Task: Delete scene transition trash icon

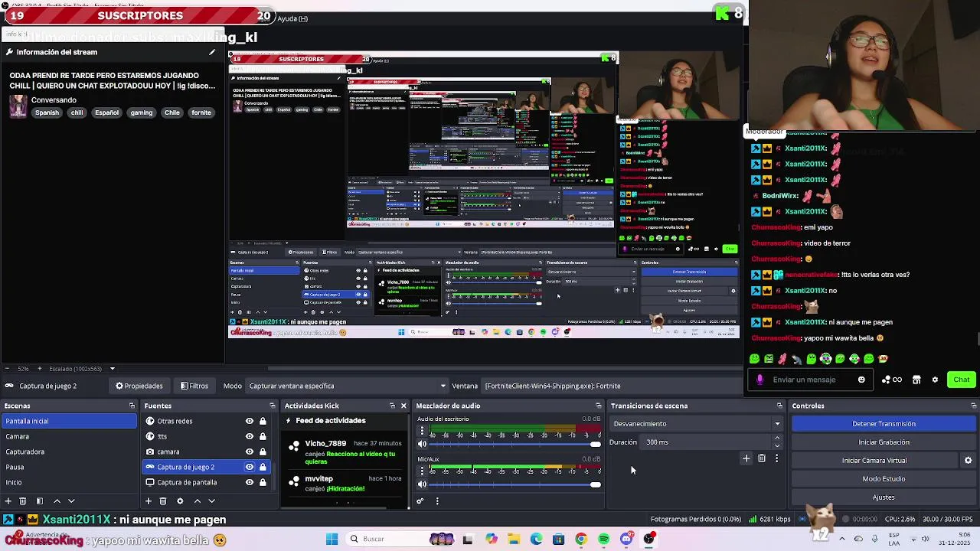Action: click(762, 458)
